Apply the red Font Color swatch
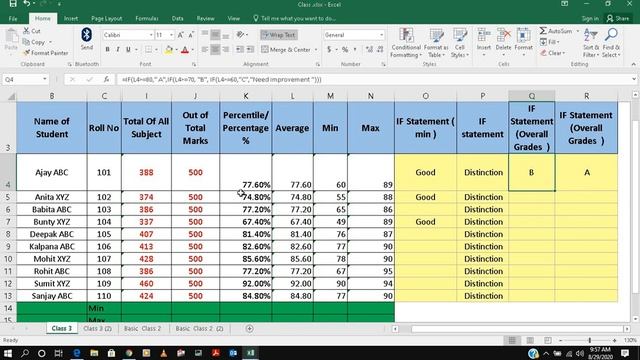This screenshot has width=640, height=360. 184,50
